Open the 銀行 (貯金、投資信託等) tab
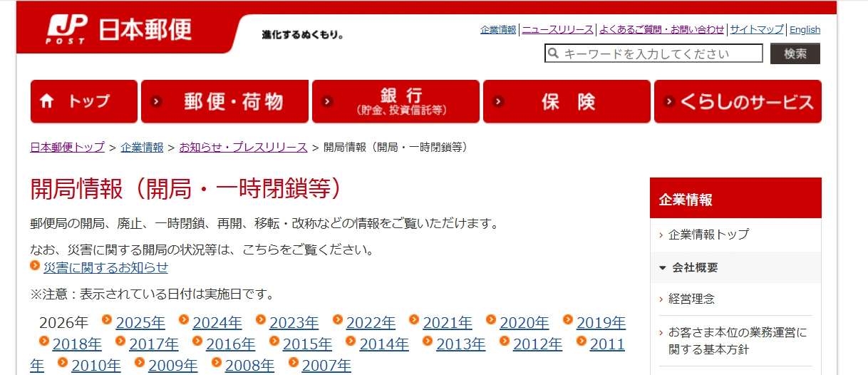Viewport: 868px width, 375px height. (x=396, y=101)
